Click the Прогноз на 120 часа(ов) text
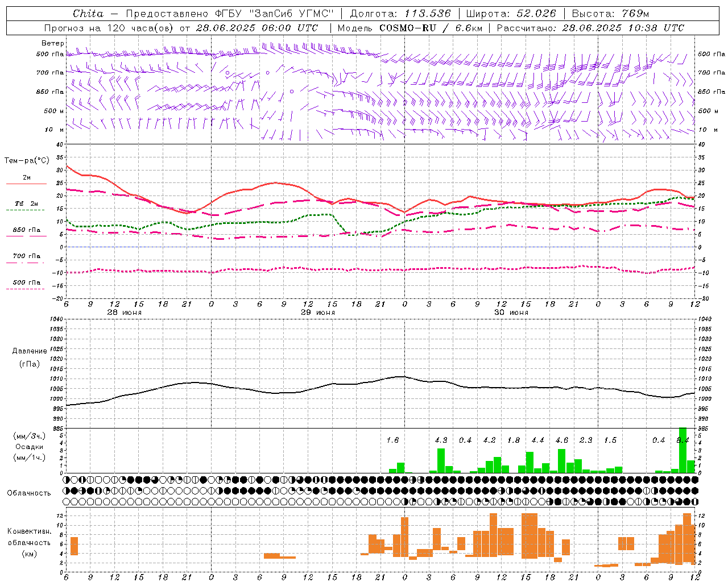The image size is (728, 582). (108, 28)
